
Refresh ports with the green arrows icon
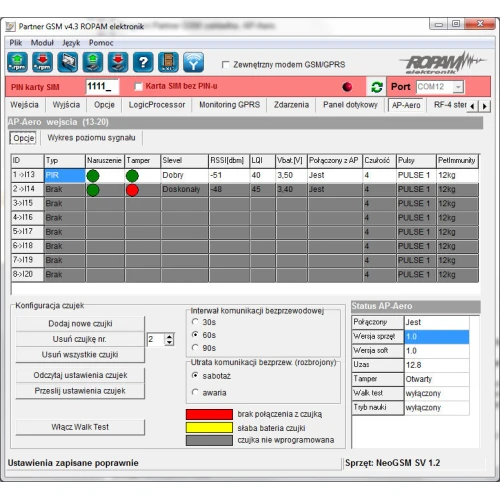377,87
